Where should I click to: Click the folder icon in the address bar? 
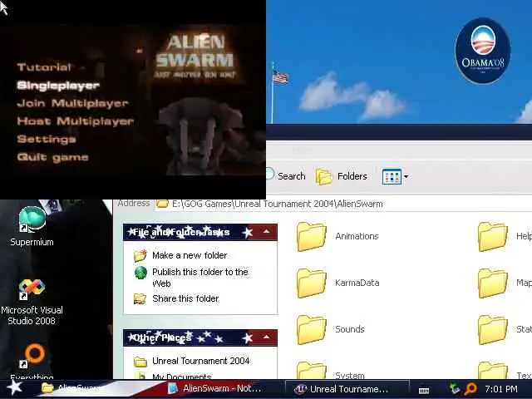[163, 203]
